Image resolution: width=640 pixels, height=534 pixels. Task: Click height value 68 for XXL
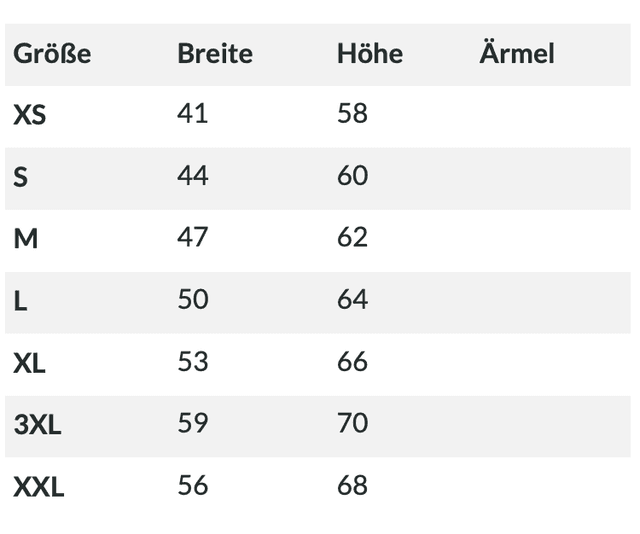coord(353,486)
